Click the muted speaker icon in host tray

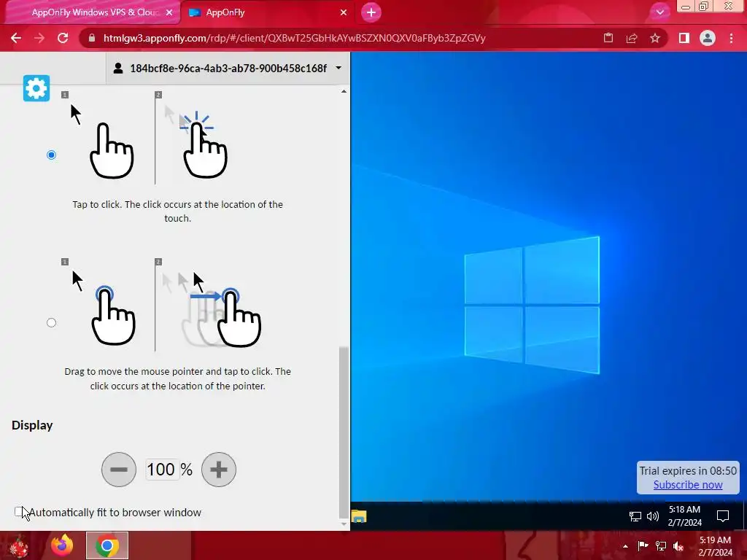coord(678,546)
